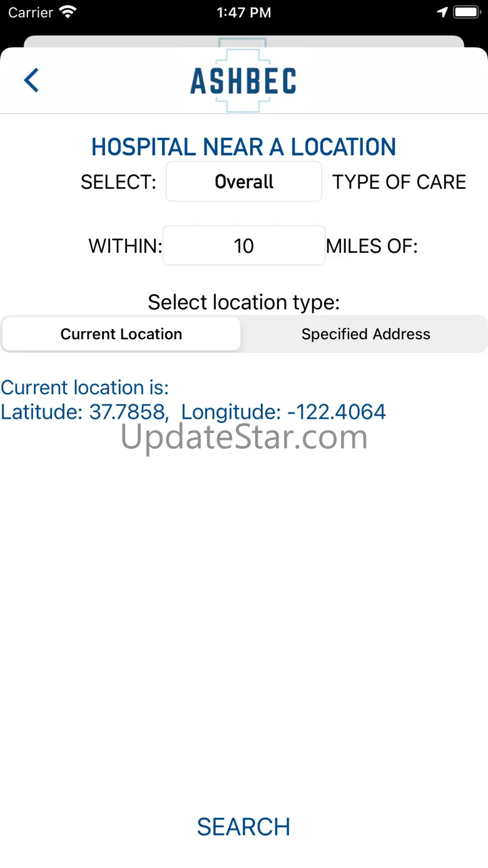488x868 pixels.
Task: Switch to Specified Address segment
Action: coord(365,334)
